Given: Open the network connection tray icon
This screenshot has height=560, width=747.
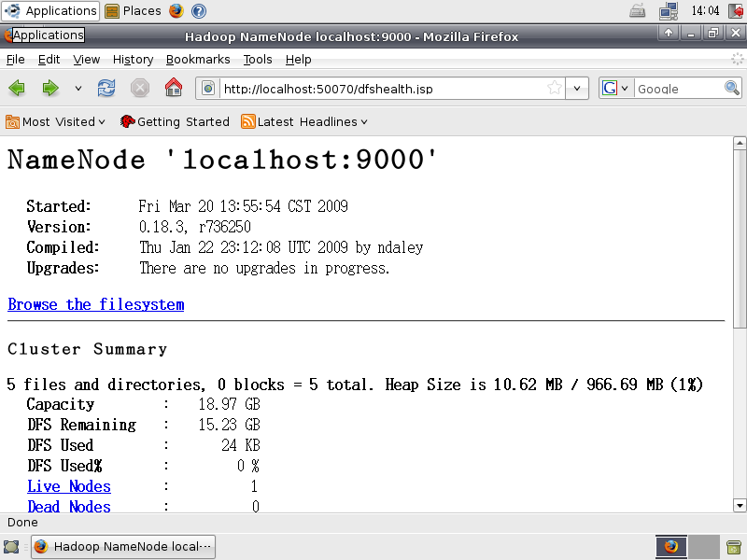Looking at the screenshot, I should (x=669, y=11).
